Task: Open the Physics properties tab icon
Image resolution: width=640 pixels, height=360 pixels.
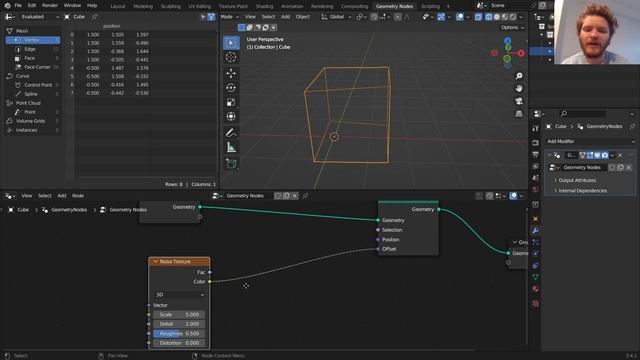Action: click(x=536, y=253)
